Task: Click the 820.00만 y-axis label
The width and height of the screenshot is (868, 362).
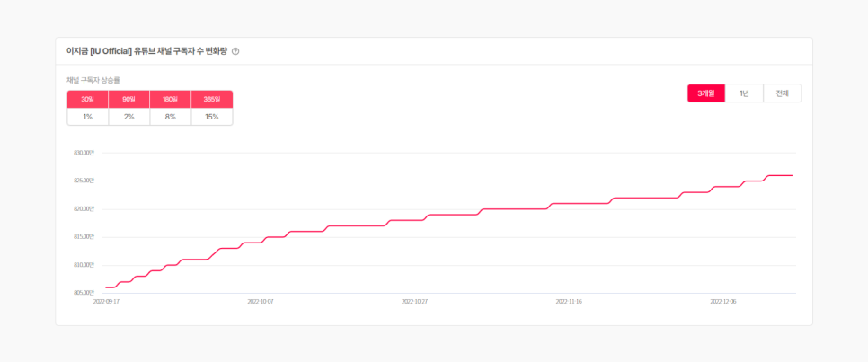Action: tap(84, 209)
